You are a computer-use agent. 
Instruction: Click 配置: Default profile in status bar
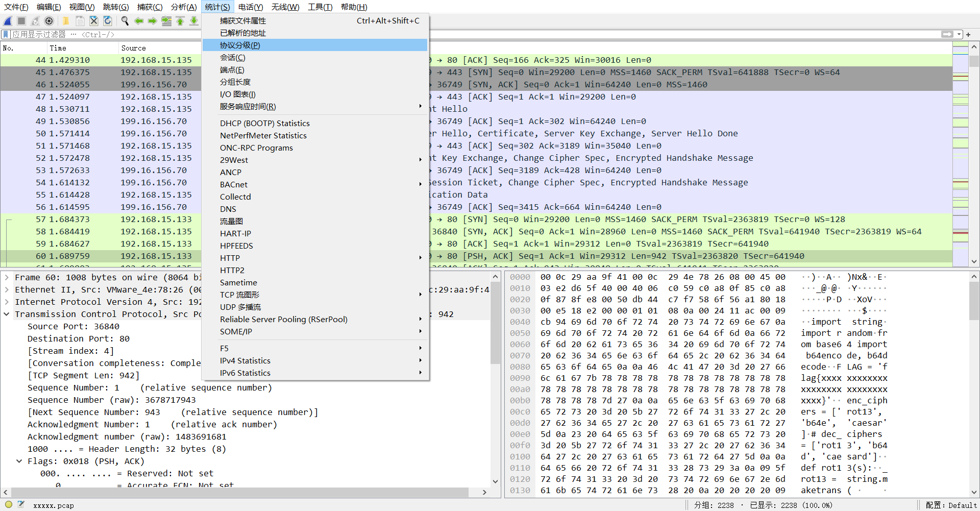951,505
